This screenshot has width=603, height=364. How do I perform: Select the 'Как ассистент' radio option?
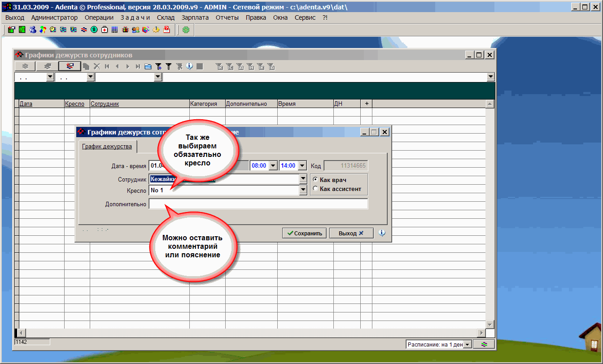click(x=315, y=189)
